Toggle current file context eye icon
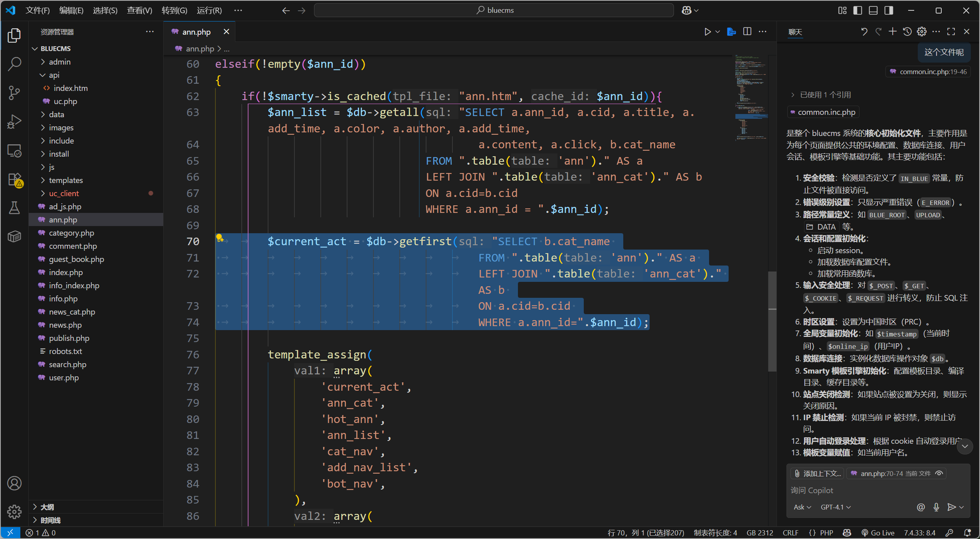 939,473
